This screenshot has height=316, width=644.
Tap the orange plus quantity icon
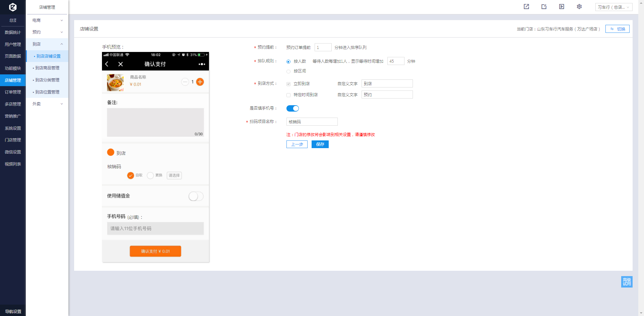(200, 82)
